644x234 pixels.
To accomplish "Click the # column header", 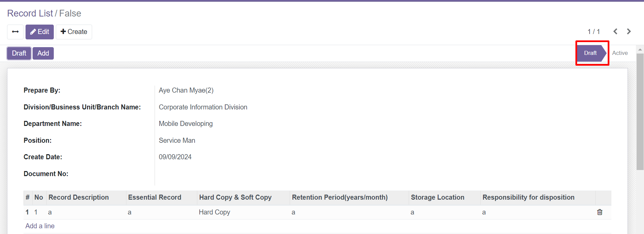I will point(28,198).
